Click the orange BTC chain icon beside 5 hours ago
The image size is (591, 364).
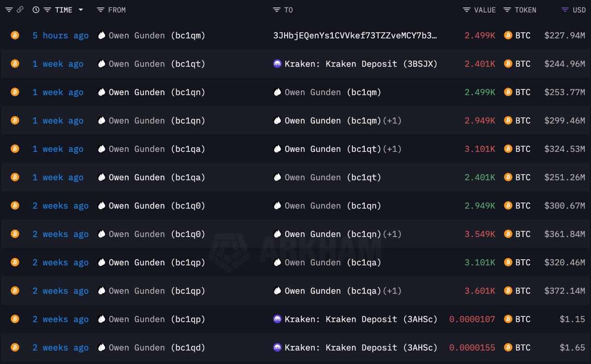[x=14, y=36]
